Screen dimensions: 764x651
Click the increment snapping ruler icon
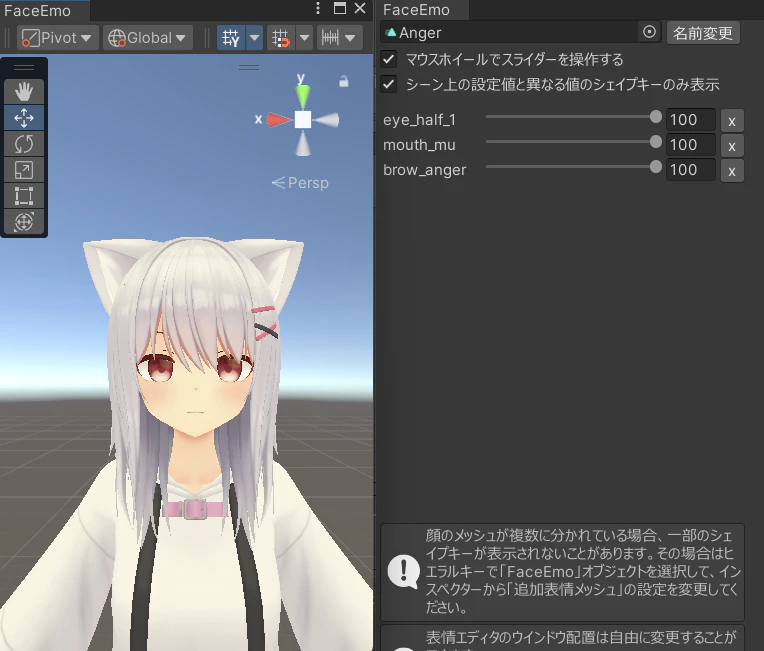coord(330,38)
